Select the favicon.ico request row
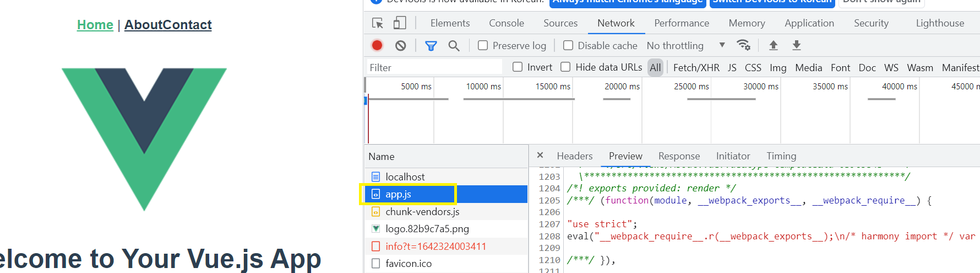This screenshot has height=273, width=980. (446, 264)
